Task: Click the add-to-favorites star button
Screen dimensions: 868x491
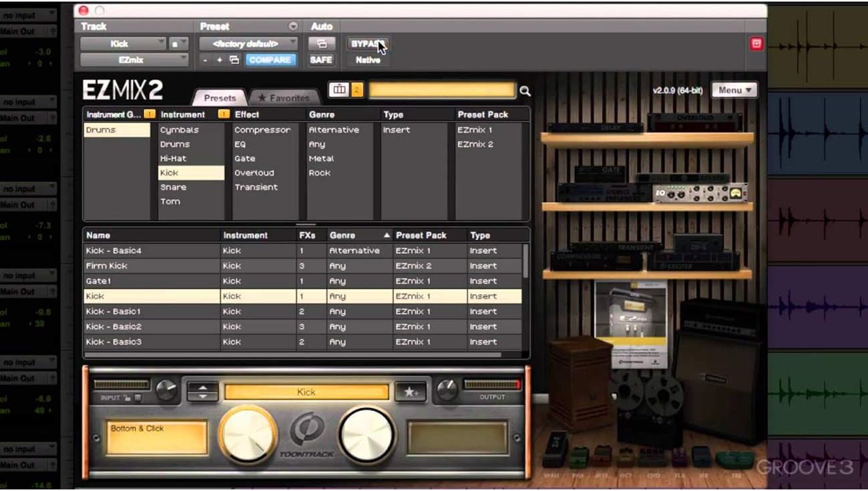Action: 410,392
